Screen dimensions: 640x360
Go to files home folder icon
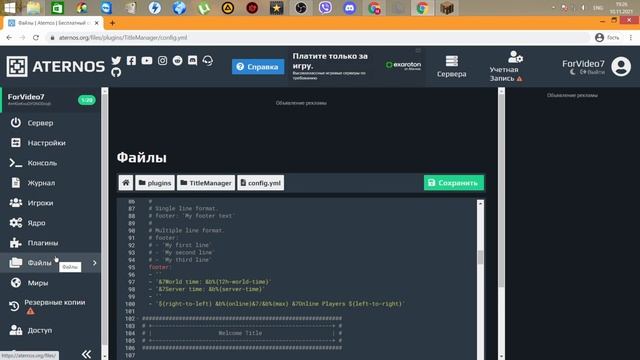[126, 183]
